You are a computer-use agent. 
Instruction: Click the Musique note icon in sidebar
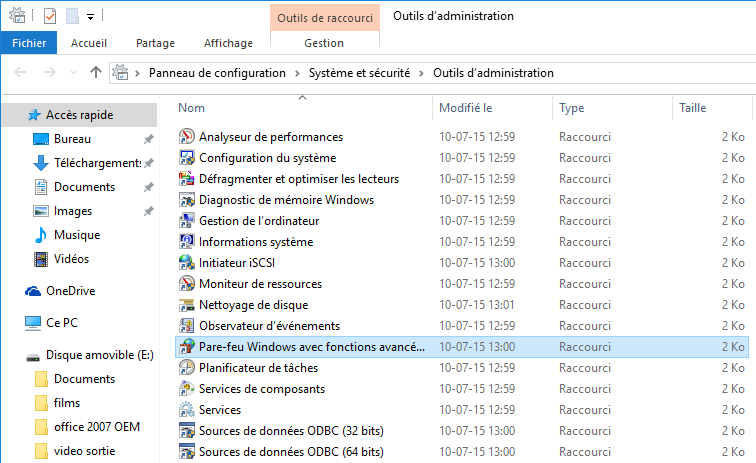click(41, 235)
